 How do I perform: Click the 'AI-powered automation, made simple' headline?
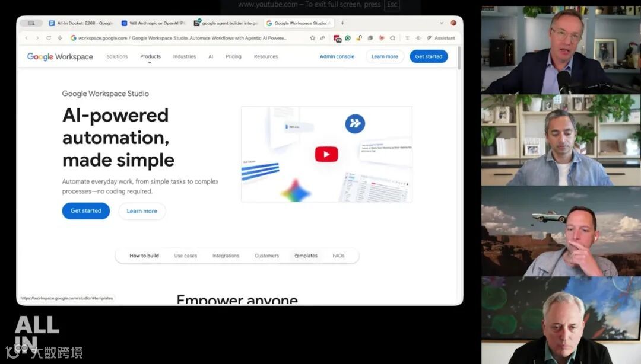(x=119, y=138)
